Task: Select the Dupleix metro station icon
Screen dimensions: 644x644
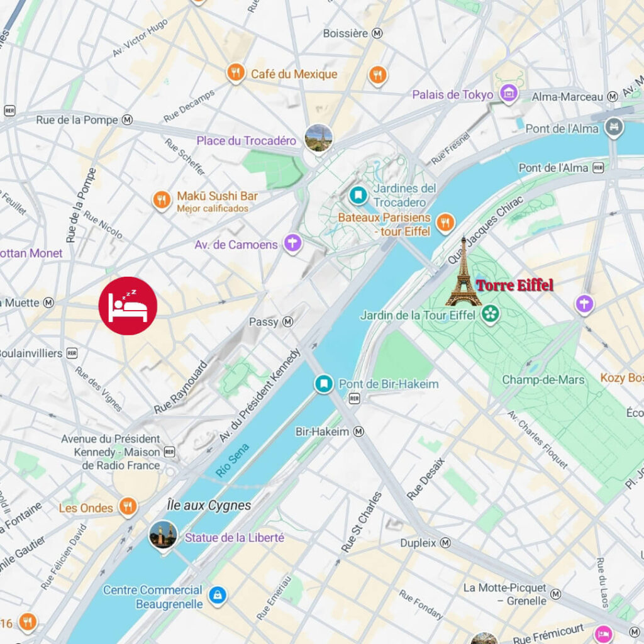Action: tap(445, 543)
